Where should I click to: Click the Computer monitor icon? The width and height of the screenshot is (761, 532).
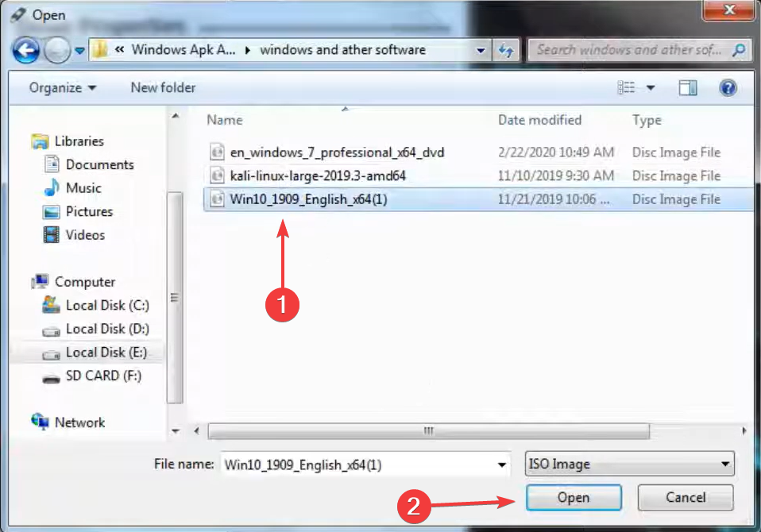[40, 281]
